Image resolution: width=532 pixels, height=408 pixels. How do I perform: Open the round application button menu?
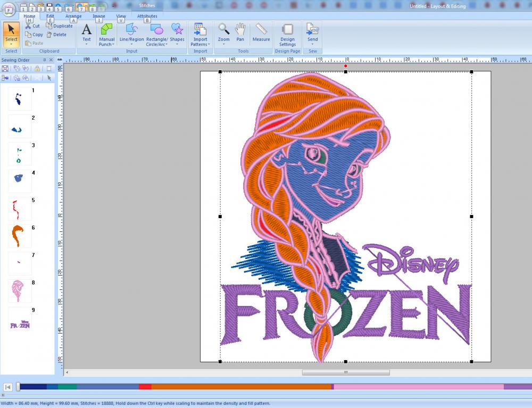coord(9,9)
